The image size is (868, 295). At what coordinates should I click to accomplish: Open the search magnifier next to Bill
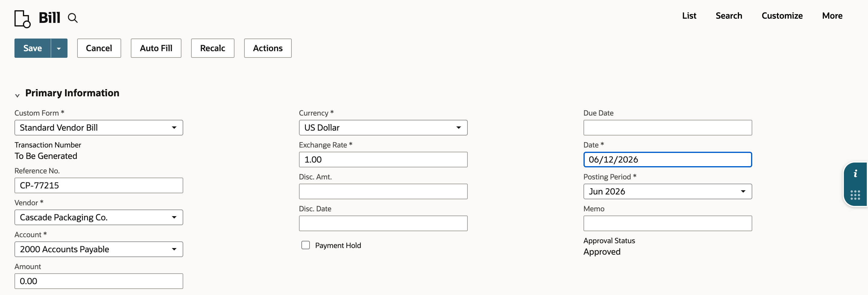tap(72, 18)
